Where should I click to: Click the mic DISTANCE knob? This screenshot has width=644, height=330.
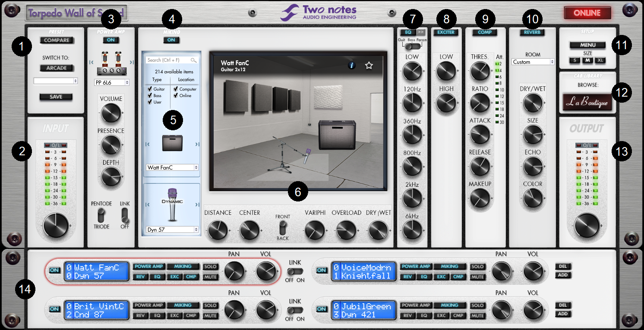click(x=218, y=230)
